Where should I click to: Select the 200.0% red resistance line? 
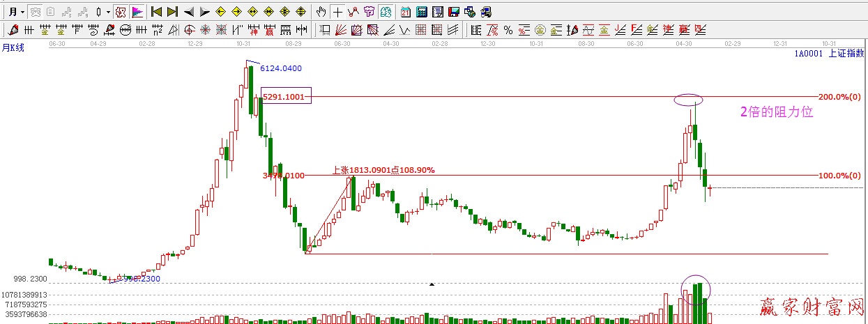pos(488,97)
